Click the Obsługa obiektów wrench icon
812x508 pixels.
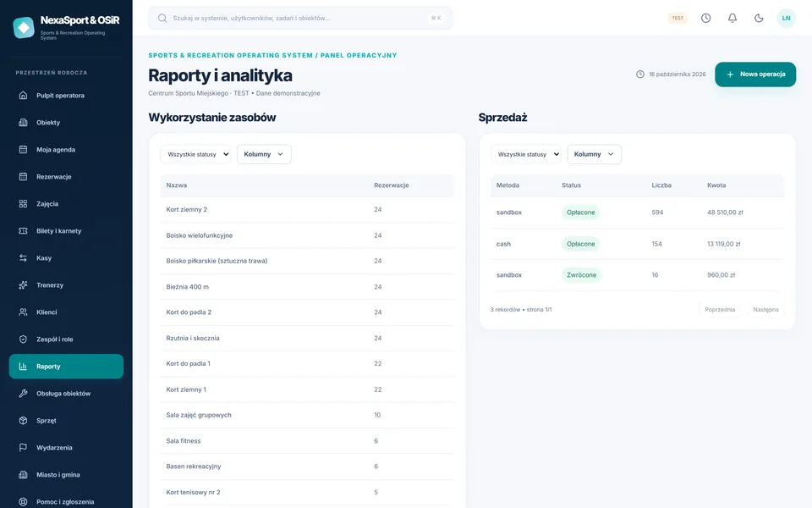pos(24,394)
